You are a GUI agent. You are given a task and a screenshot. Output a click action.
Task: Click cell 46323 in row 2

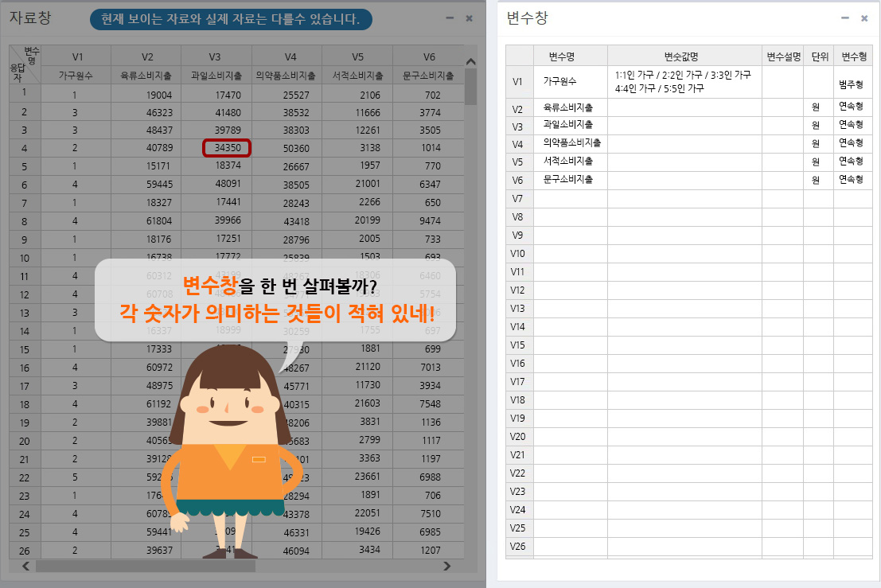[x=159, y=112]
